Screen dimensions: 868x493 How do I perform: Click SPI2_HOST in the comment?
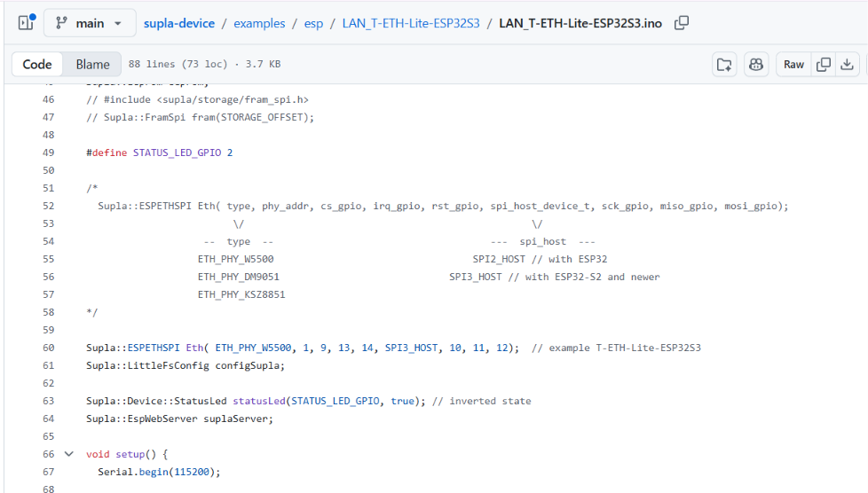[x=499, y=259]
